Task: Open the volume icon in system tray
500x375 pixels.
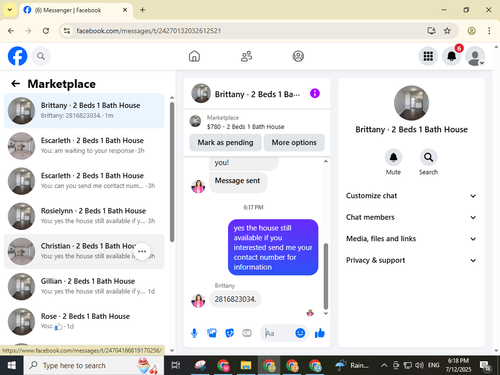Action: pyautogui.click(x=419, y=365)
